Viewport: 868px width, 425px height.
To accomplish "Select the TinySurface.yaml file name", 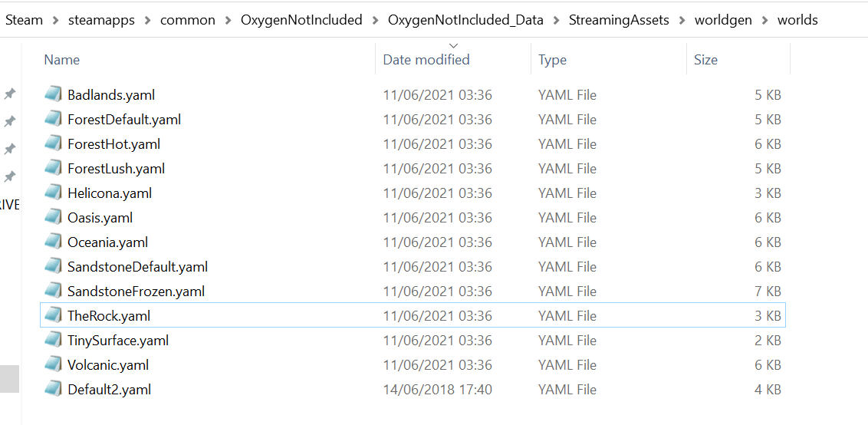I will tap(118, 340).
